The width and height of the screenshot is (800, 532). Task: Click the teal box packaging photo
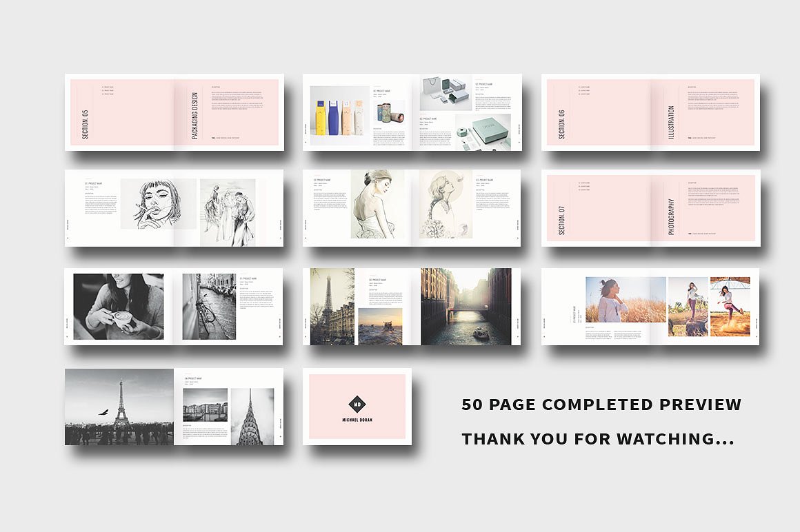click(x=483, y=131)
